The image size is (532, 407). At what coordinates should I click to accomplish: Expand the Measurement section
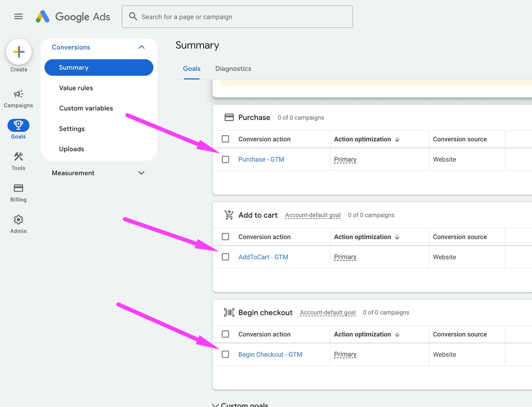tap(141, 173)
